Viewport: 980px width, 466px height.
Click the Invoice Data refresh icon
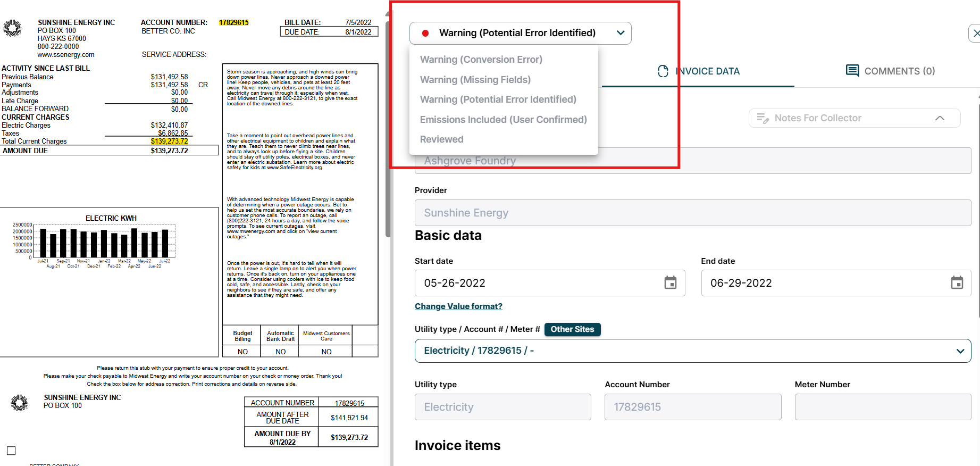click(x=663, y=71)
